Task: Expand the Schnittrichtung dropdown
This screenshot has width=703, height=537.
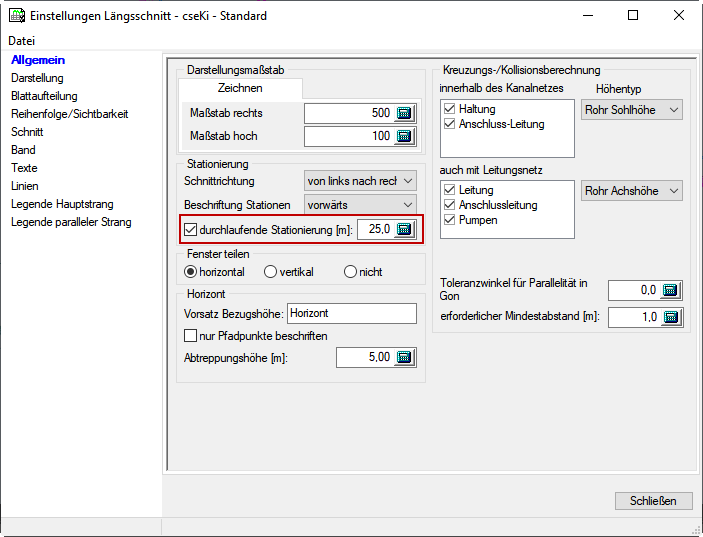Action: [x=360, y=181]
